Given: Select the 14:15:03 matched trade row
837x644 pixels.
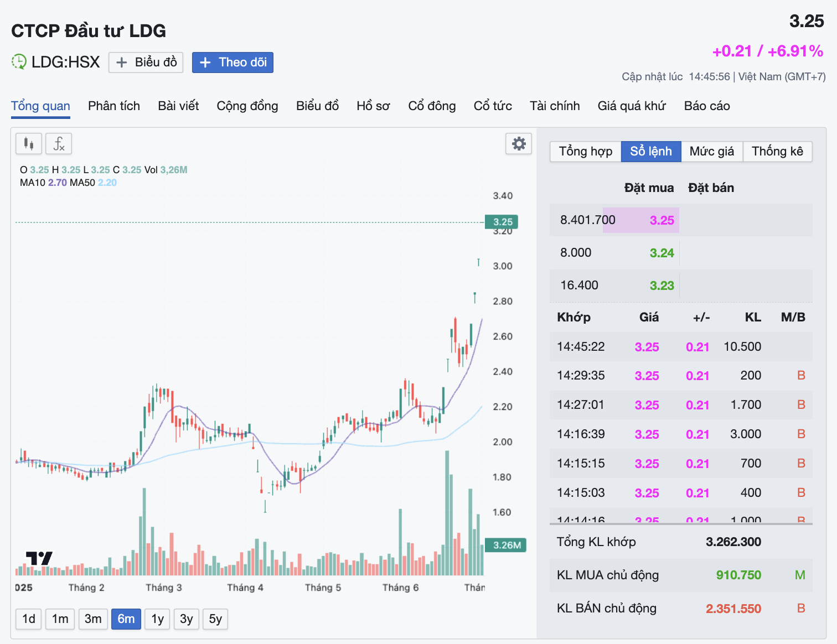Looking at the screenshot, I should tap(681, 493).
